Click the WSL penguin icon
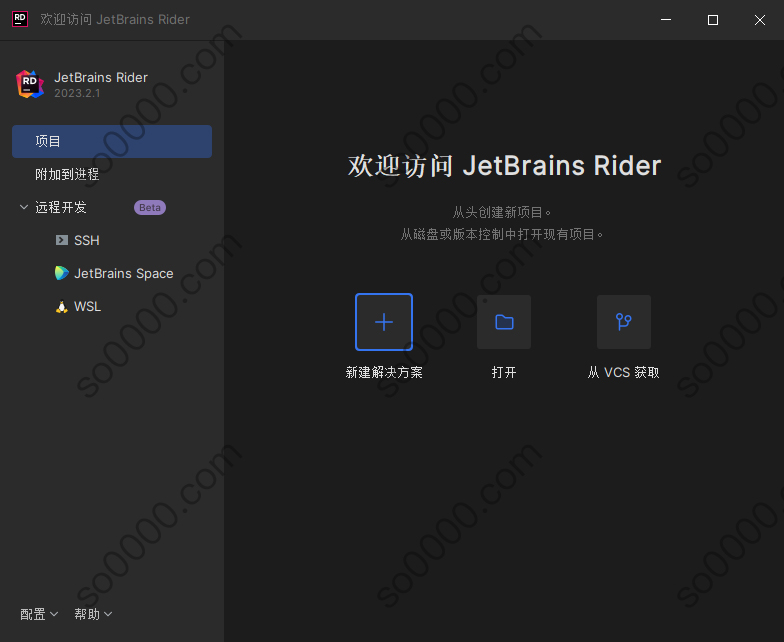Screen dimensions: 784x642 click(62, 306)
